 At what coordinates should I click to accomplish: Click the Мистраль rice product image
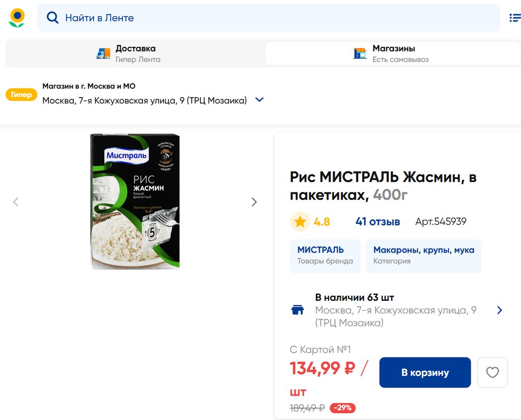point(135,202)
